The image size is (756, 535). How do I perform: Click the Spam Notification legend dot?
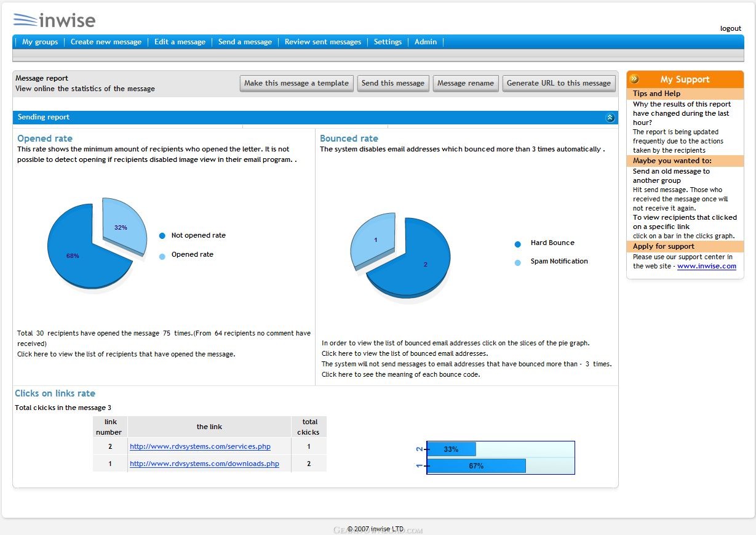[x=517, y=263]
